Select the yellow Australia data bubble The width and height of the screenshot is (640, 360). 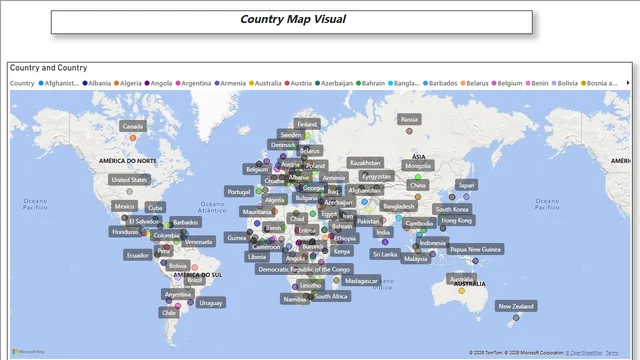[461, 291]
